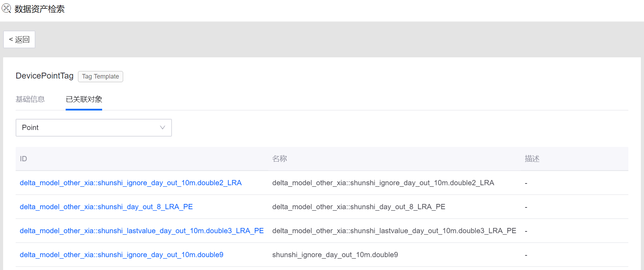The height and width of the screenshot is (270, 644).
Task: Click the 描述 column header
Action: click(532, 159)
